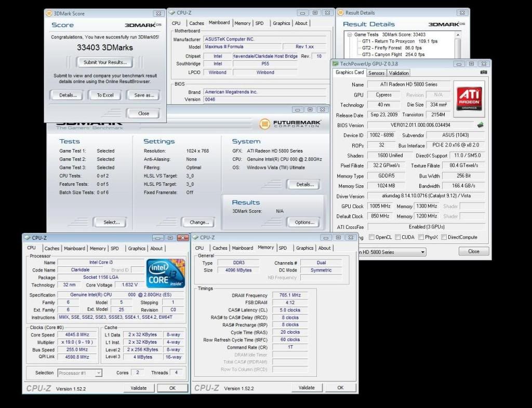Open the Processor #1 selection dropdown in CPU-Z
532x408 pixels.
point(98,373)
